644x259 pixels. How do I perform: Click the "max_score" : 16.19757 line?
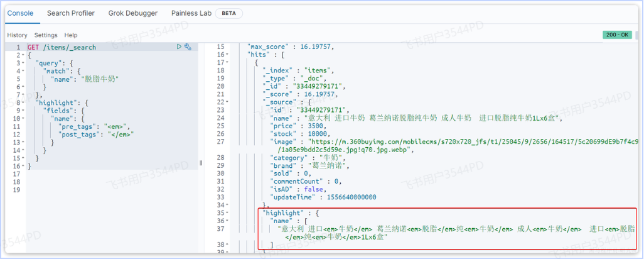291,47
